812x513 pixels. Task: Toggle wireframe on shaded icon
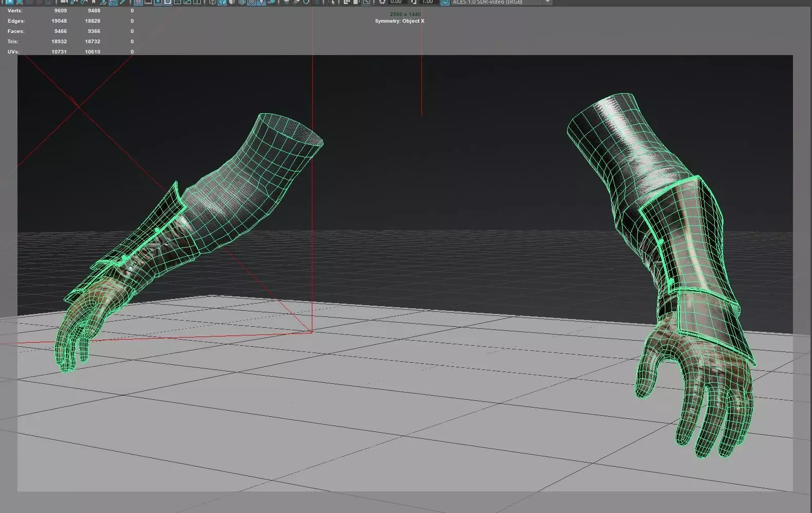242,2
